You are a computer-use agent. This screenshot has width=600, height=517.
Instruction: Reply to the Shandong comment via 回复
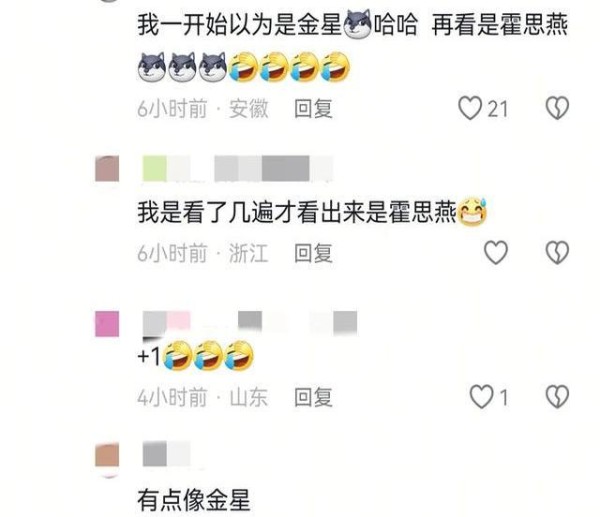(x=313, y=397)
